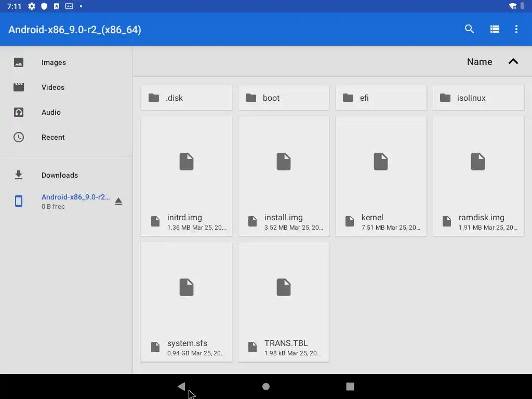Click the Android-x86_9.0-r2_(x86_64) title
This screenshot has height=399, width=532.
[75, 30]
